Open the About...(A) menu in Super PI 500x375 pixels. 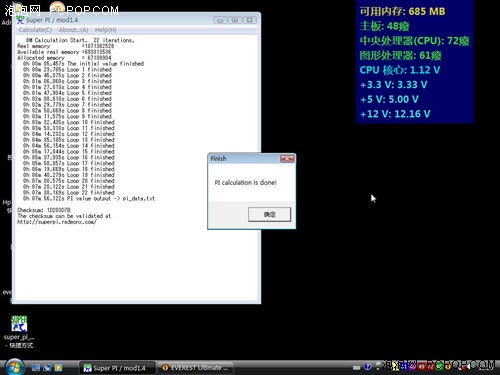(x=73, y=30)
